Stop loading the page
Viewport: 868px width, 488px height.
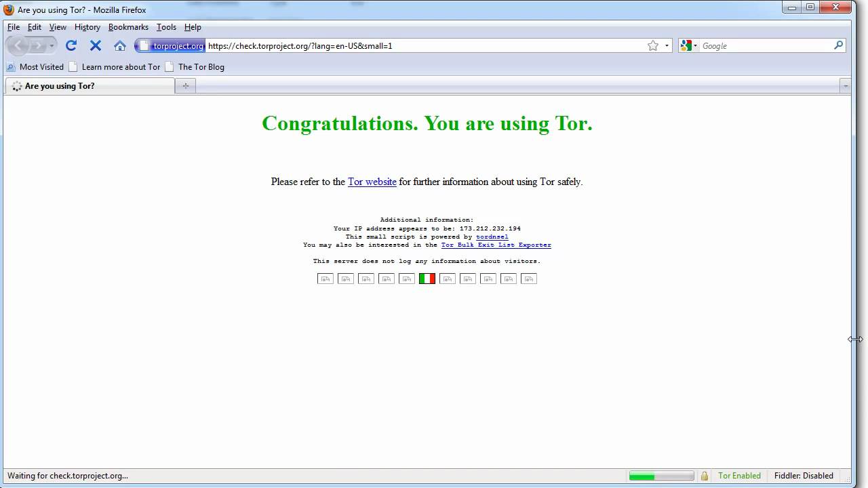96,45
